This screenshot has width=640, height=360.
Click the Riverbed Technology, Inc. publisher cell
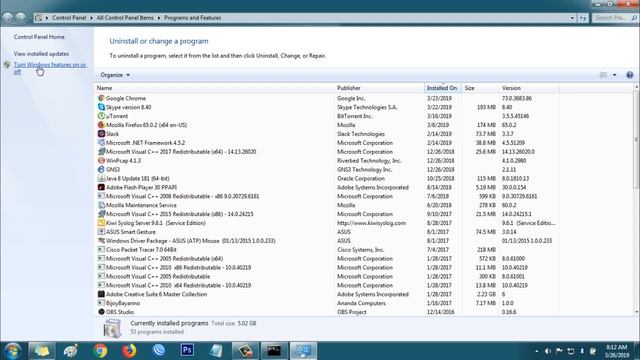coord(369,161)
